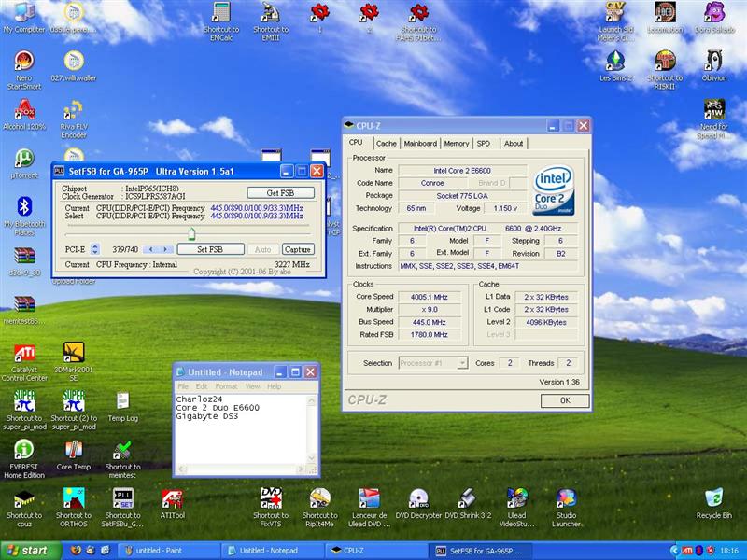Image resolution: width=747 pixels, height=560 pixels.
Task: Open Les Sims 2 desktop icon
Action: coord(615,65)
